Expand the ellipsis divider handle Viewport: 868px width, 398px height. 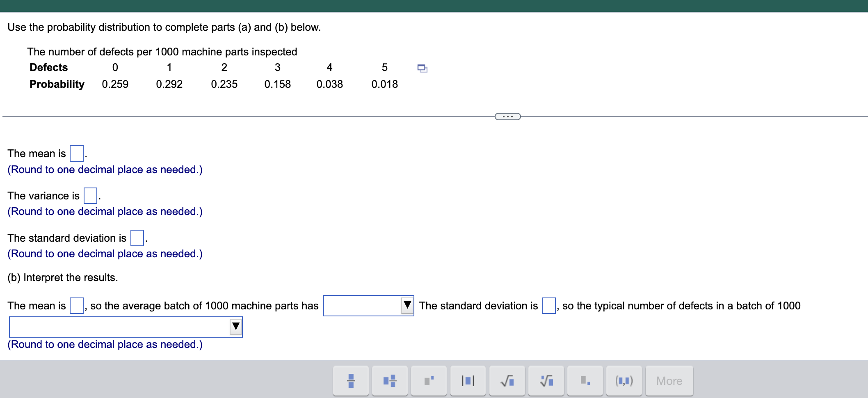pos(508,117)
